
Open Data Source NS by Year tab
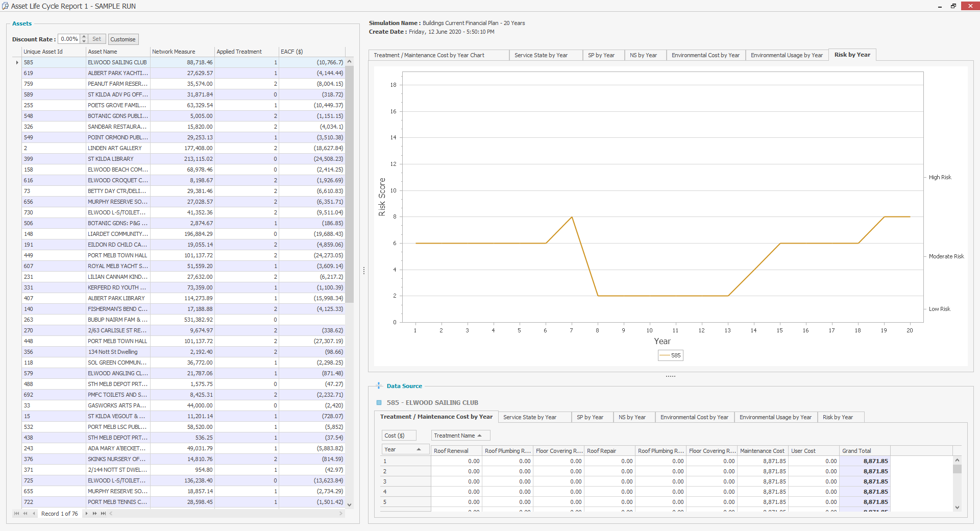[x=634, y=417]
